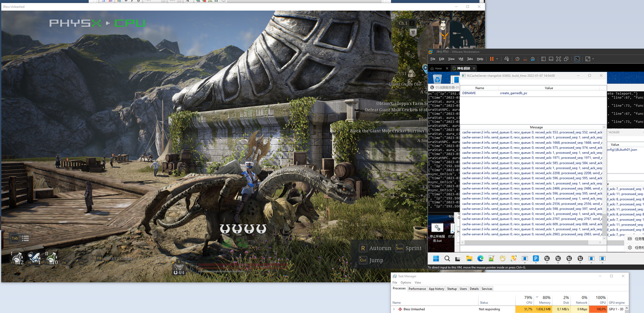The image size is (644, 313).
Task: Click the F8 Hotkey Guide prompt
Action: click(114, 258)
